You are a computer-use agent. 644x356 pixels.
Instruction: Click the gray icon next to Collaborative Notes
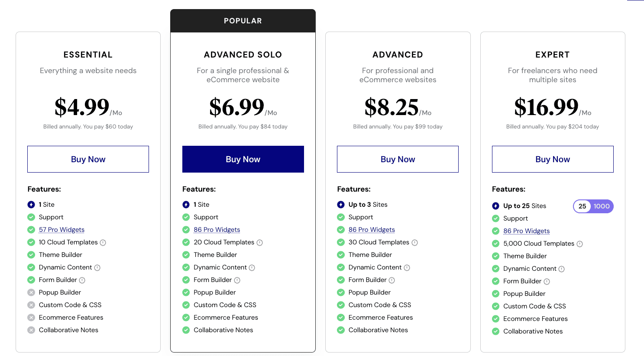point(31,330)
